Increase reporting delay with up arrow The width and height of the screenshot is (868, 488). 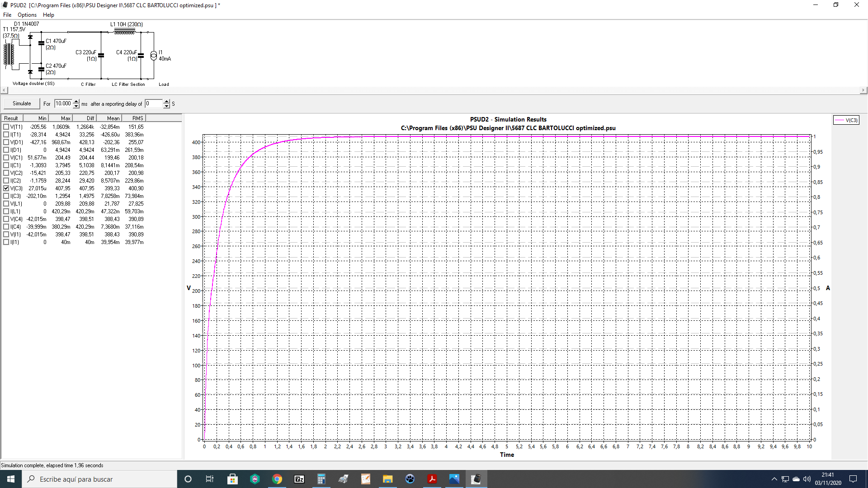[x=166, y=101]
